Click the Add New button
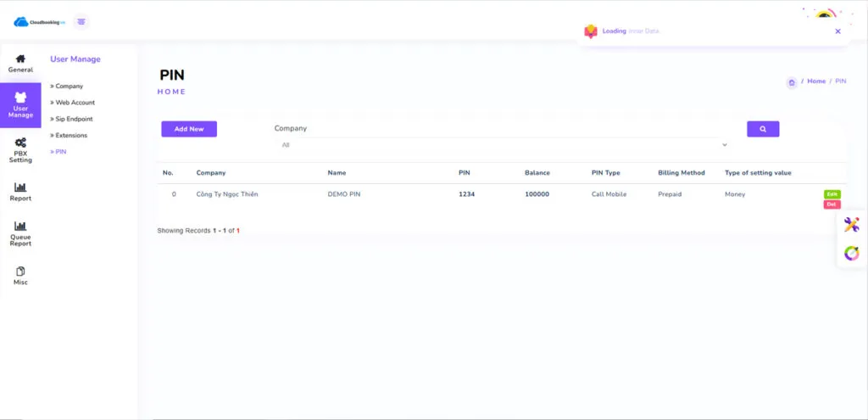The image size is (868, 420). (x=189, y=129)
